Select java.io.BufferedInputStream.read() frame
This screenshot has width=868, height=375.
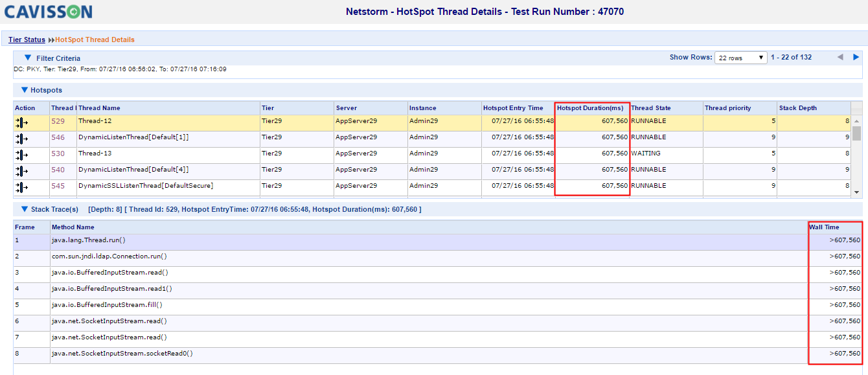tap(110, 273)
